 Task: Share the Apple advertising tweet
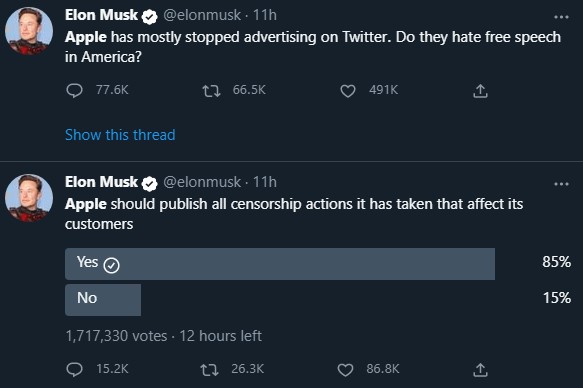click(480, 91)
